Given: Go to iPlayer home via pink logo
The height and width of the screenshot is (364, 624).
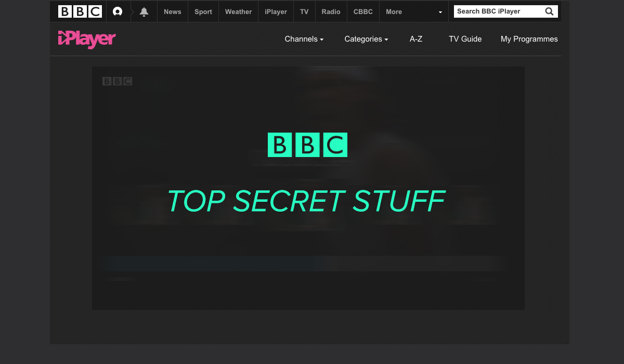Looking at the screenshot, I should point(87,39).
